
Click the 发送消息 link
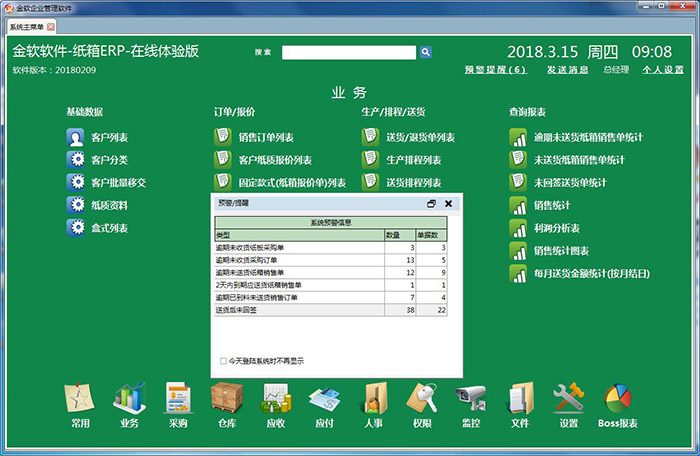click(565, 70)
